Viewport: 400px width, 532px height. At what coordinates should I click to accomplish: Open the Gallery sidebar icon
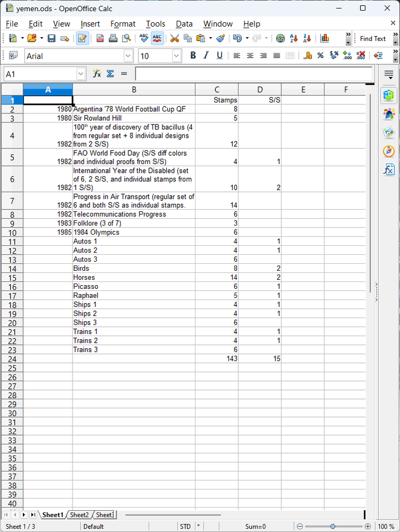pos(388,132)
